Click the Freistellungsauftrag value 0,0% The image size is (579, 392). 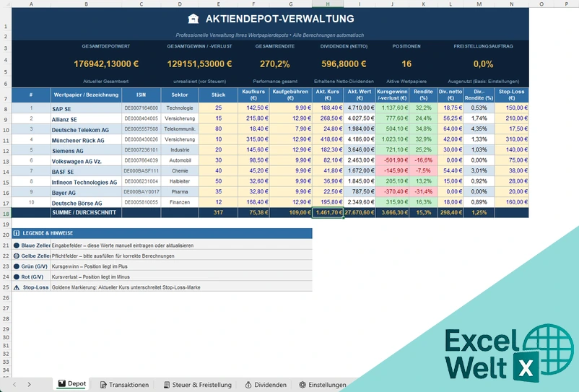tap(484, 64)
